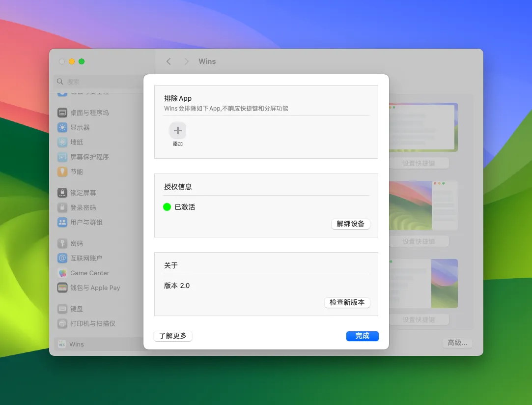
Task: Click the 钱包与 Apple Pay icon
Action: 62,288
